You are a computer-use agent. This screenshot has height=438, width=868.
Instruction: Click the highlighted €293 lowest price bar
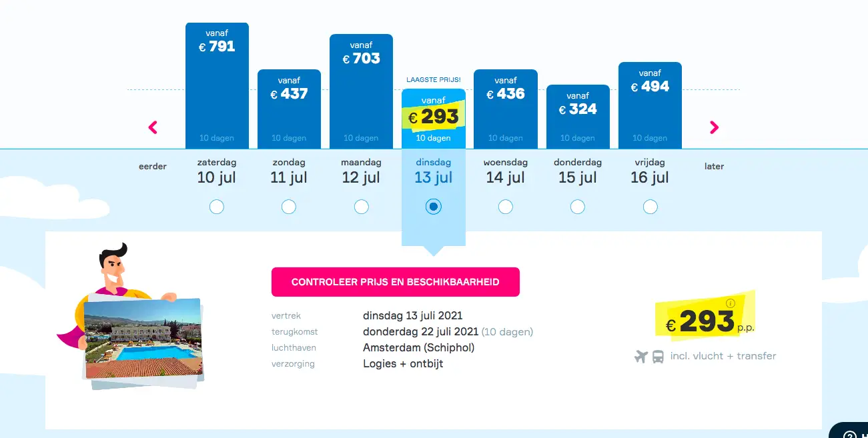click(434, 119)
